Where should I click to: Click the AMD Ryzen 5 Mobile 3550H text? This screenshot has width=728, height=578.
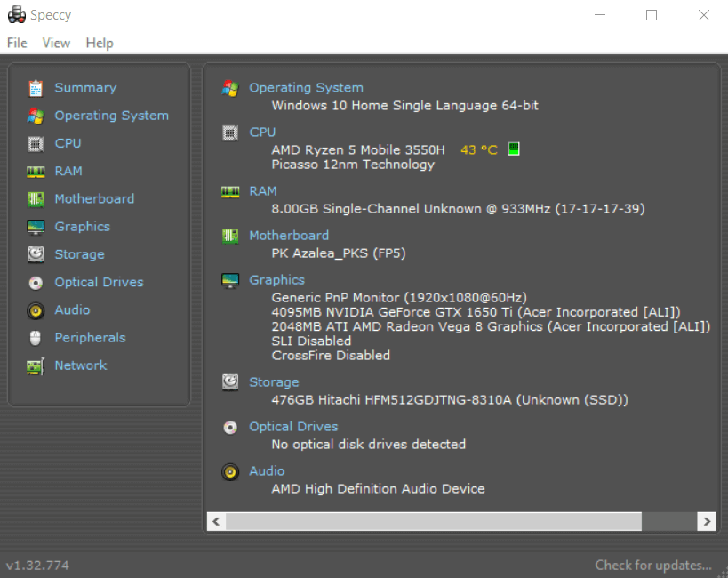coord(358,150)
